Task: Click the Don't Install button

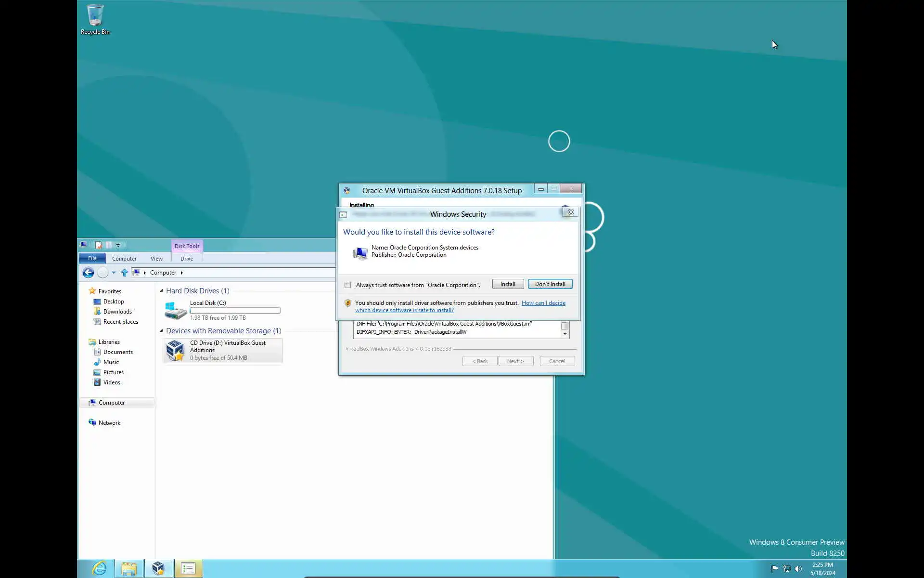Action: click(550, 284)
